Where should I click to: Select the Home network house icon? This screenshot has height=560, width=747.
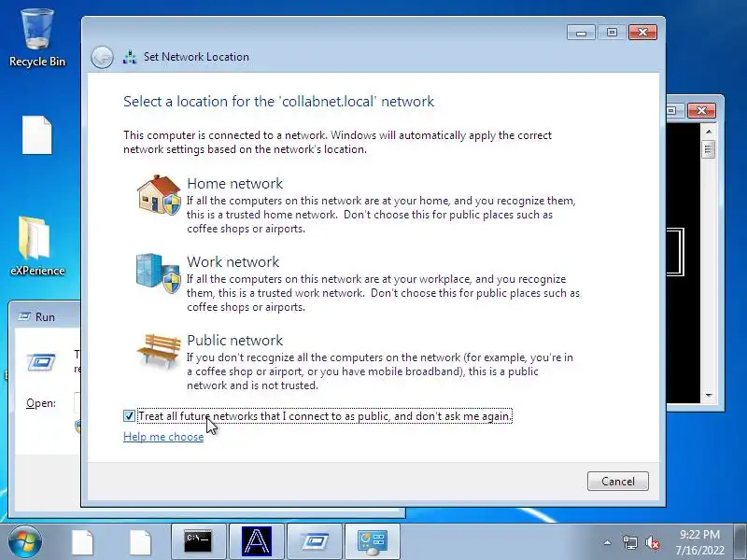coord(159,195)
